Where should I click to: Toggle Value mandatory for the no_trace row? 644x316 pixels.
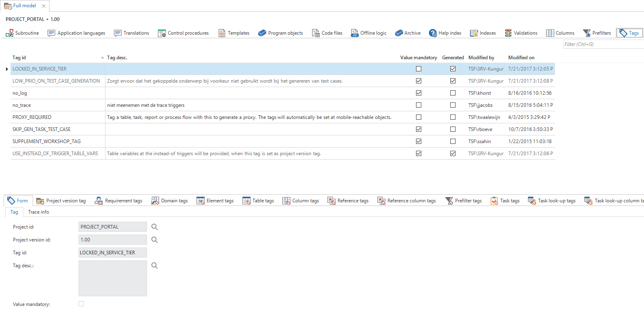click(418, 105)
